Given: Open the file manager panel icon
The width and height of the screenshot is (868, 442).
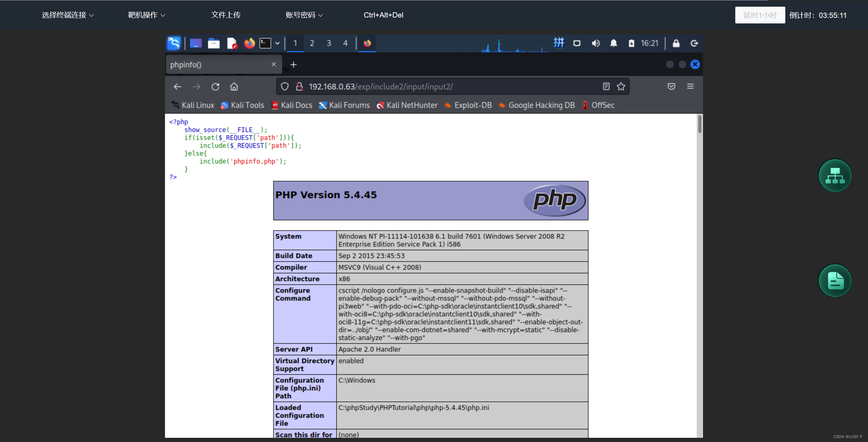Looking at the screenshot, I should coord(214,43).
